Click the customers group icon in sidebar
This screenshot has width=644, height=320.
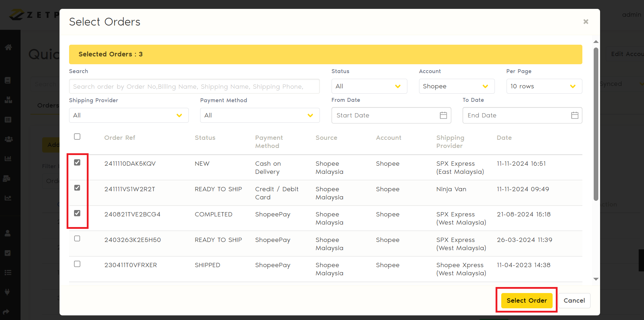coord(9,139)
